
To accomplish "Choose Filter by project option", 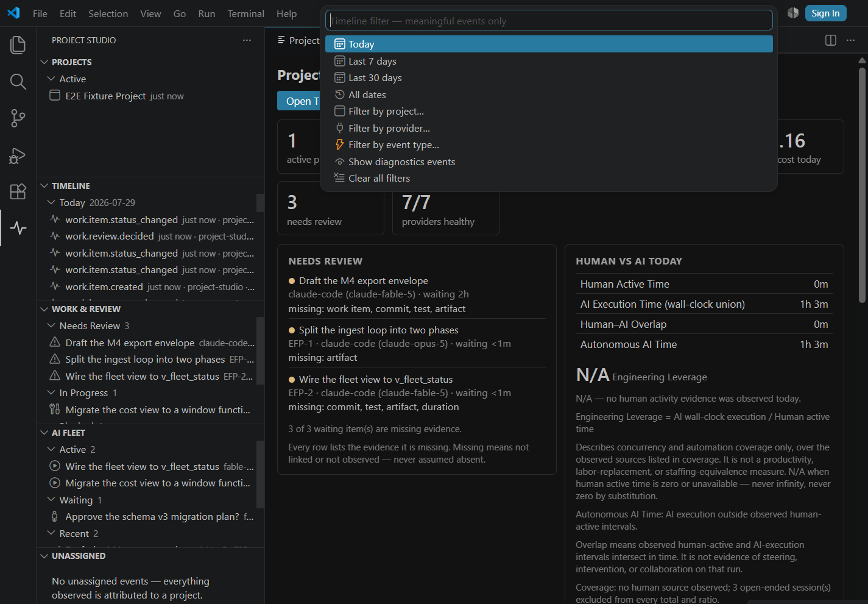I will tap(549, 111).
